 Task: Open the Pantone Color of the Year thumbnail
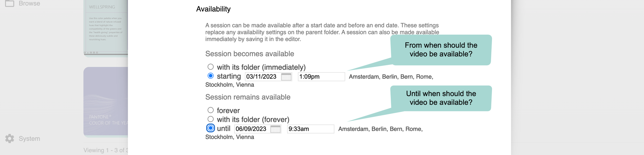click(106, 102)
